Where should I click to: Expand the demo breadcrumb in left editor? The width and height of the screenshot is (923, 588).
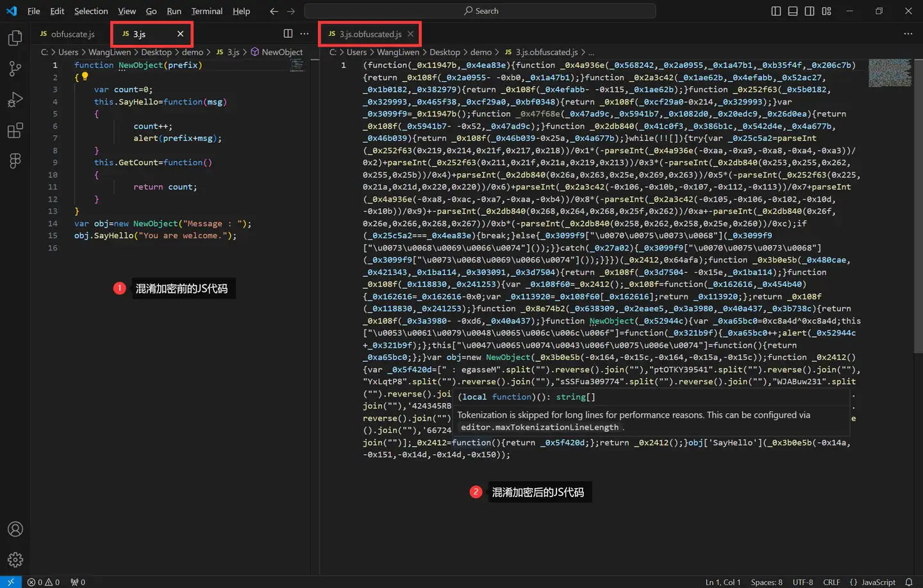pos(192,52)
